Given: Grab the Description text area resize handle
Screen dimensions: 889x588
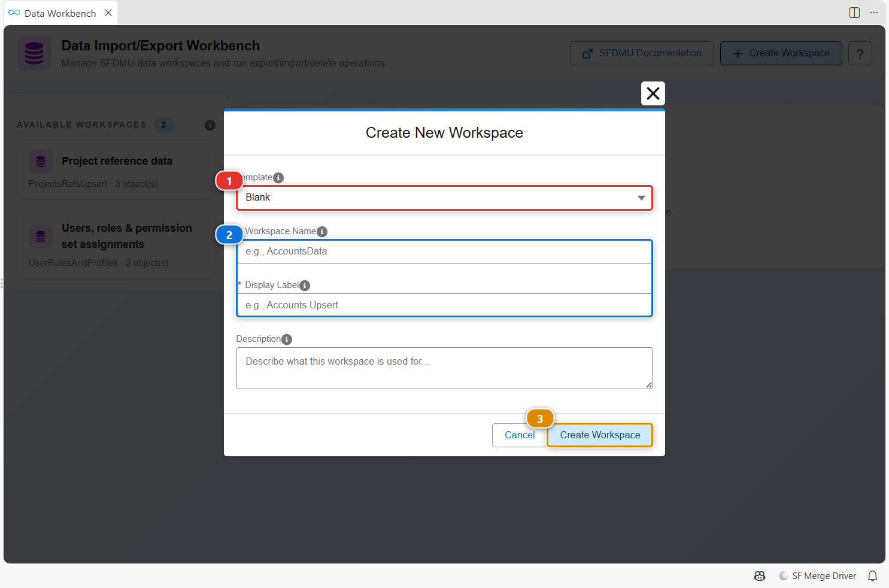Looking at the screenshot, I should 649,385.
